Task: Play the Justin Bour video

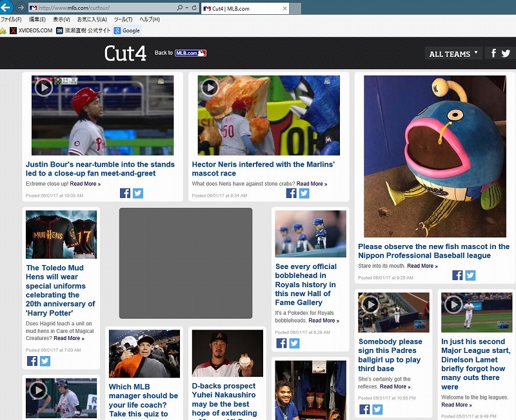Action: [44, 88]
